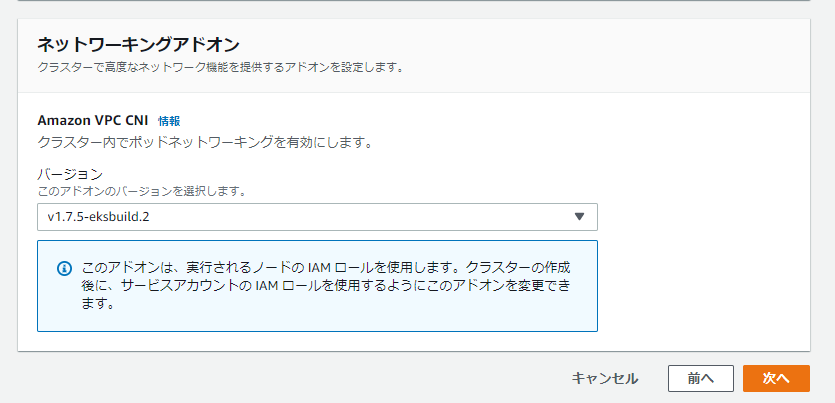The width and height of the screenshot is (835, 403).
Task: Click the このアドオンのバージョンを選択します hint text
Action: [142, 190]
